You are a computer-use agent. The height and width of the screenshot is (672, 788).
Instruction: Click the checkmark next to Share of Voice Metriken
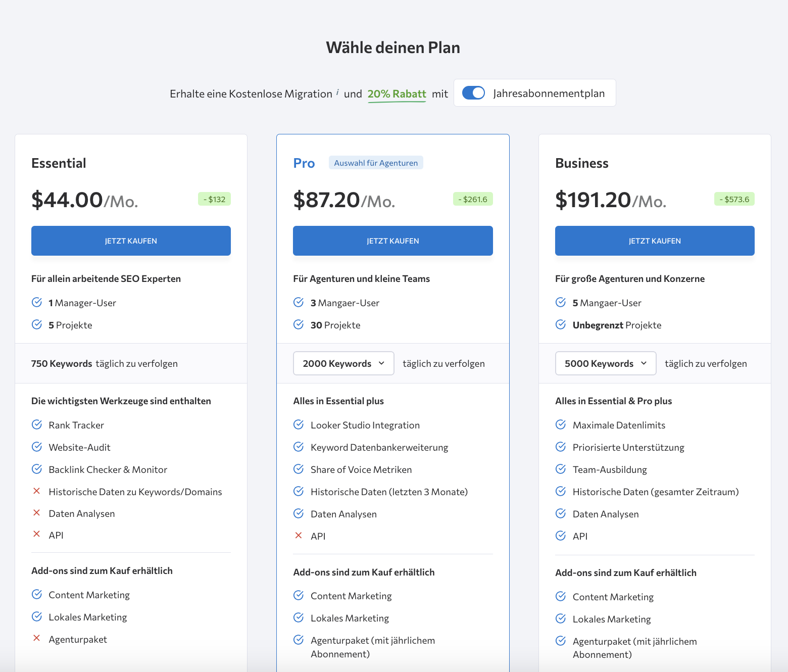(299, 469)
